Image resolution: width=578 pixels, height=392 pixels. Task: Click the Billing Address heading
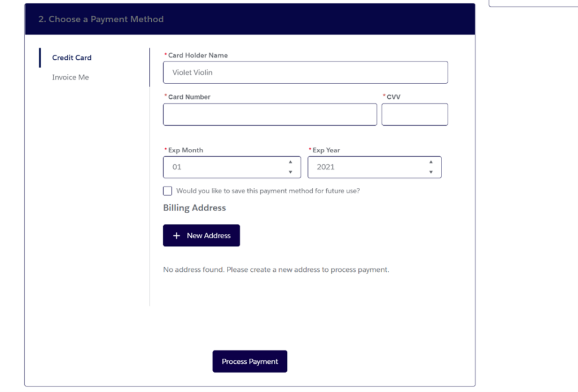(195, 208)
